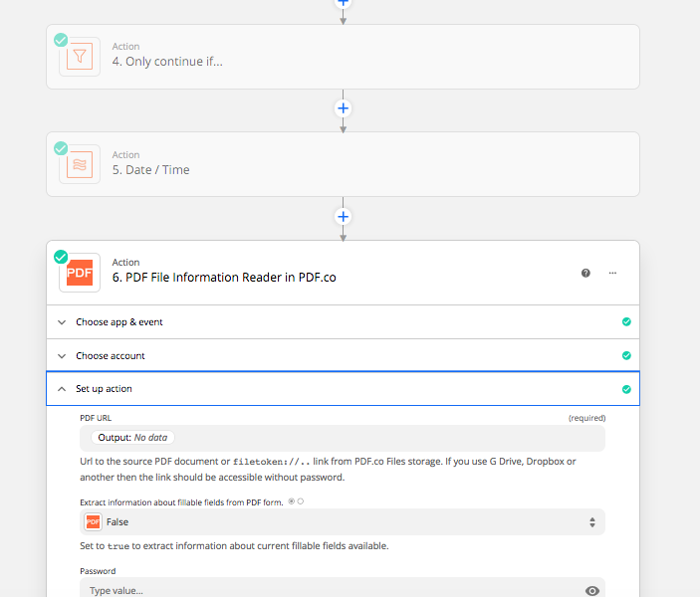700x597 pixels.
Task: Click the Output: No data pill
Action: (132, 438)
